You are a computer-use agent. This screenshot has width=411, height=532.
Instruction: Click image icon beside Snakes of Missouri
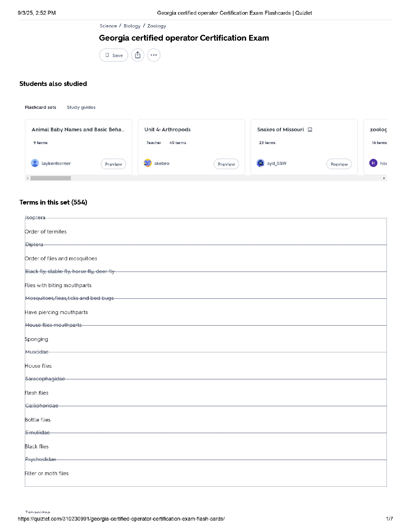click(310, 130)
